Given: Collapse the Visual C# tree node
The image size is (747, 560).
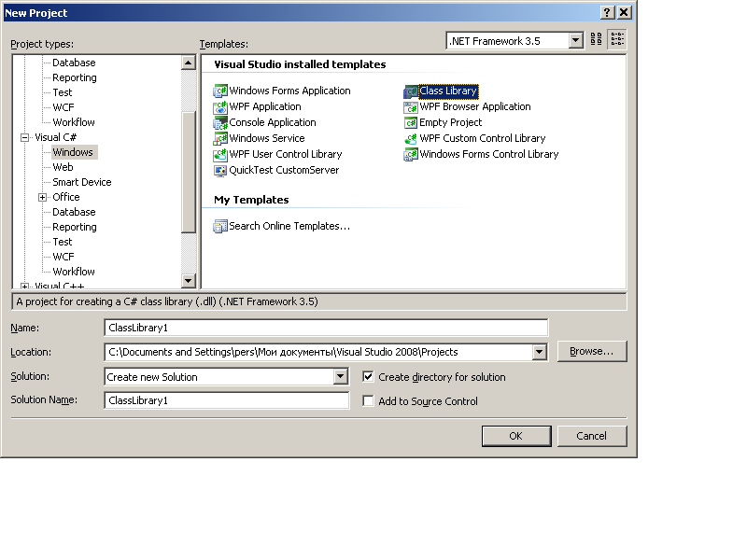Looking at the screenshot, I should tap(25, 137).
